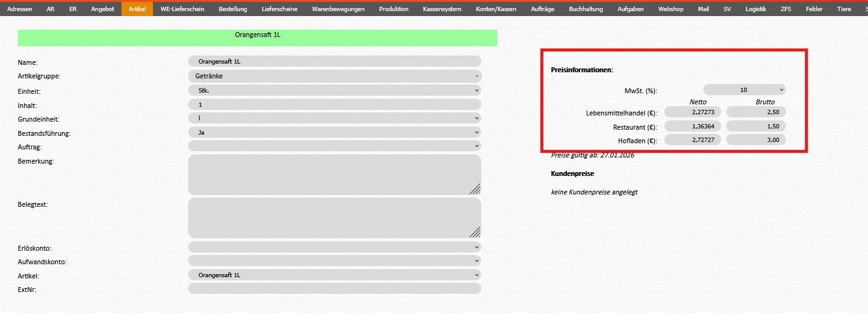Click the ExtNr input field
Image resolution: width=868 pixels, height=313 pixels.
(x=334, y=288)
